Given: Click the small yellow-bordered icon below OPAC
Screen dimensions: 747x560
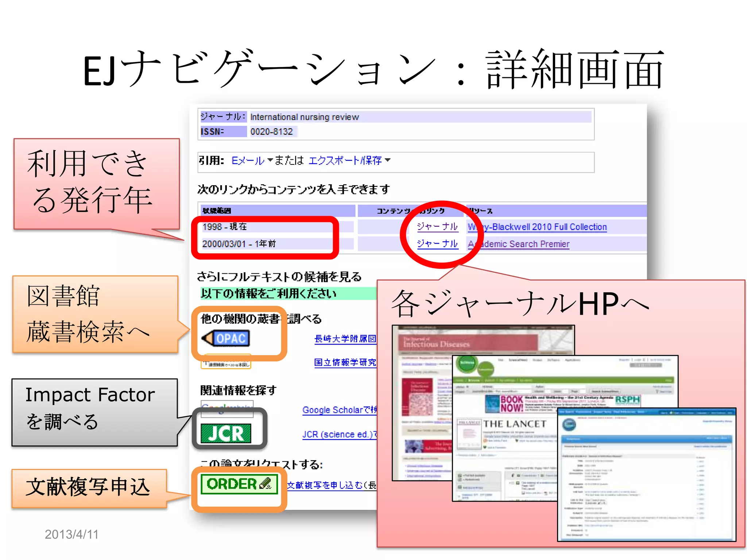Looking at the screenshot, I should (x=226, y=362).
